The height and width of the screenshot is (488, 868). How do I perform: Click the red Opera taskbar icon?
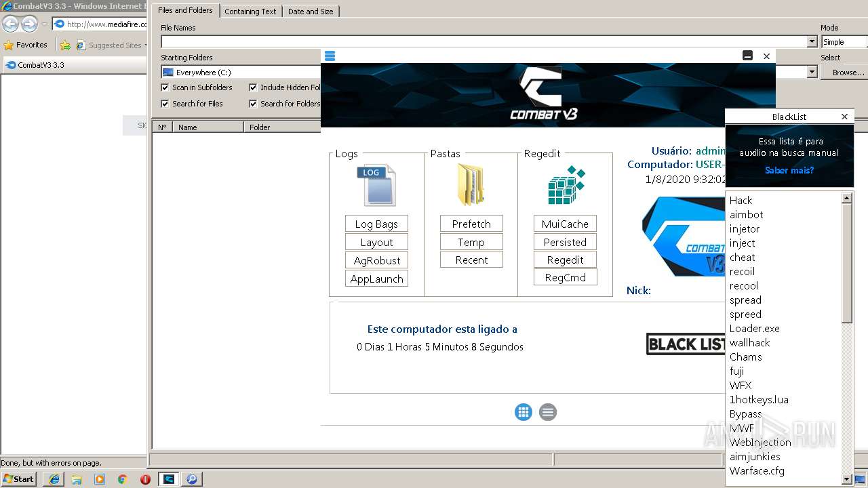pyautogui.click(x=145, y=479)
